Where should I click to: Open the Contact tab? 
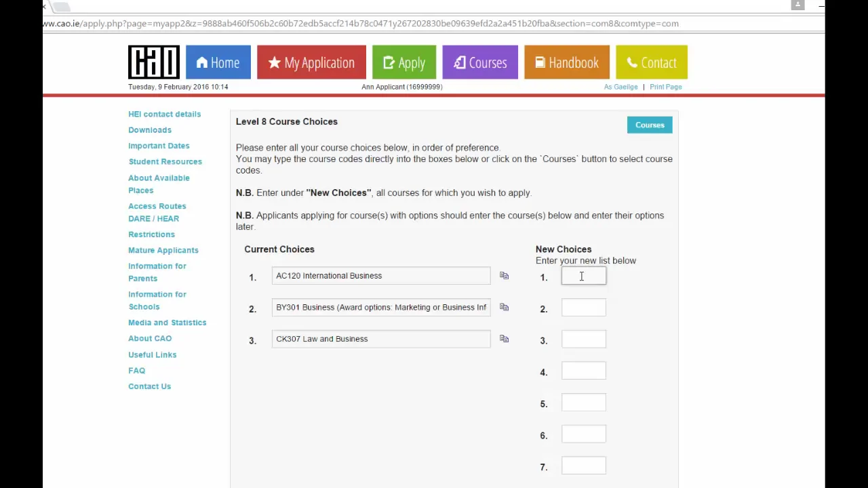click(652, 62)
